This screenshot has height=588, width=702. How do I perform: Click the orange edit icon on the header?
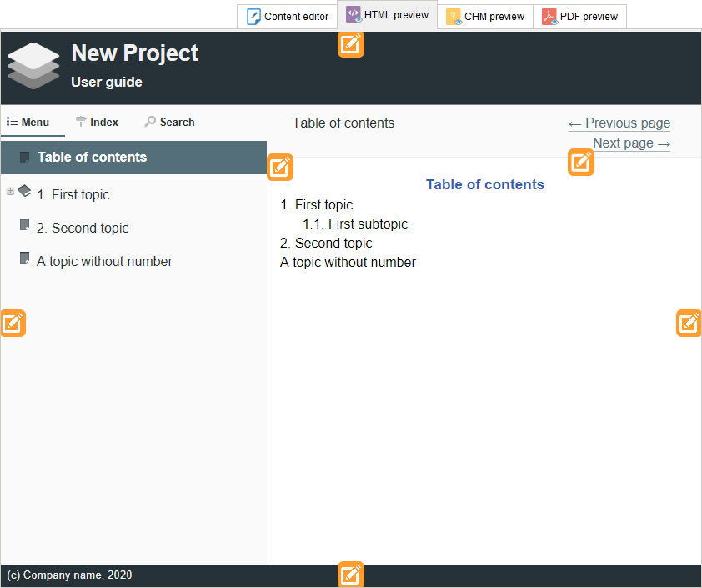(351, 44)
